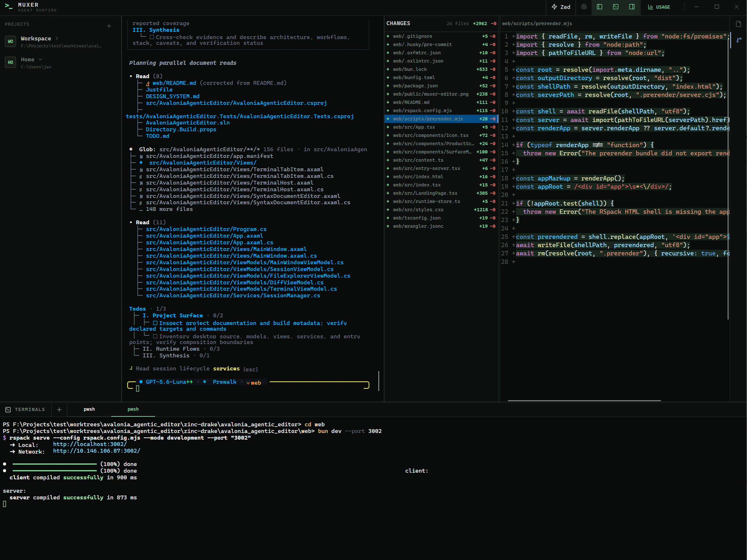Click the plus icon beside web/tsconfig.json
Viewport: 747px width, 560px height.
pyautogui.click(x=388, y=218)
